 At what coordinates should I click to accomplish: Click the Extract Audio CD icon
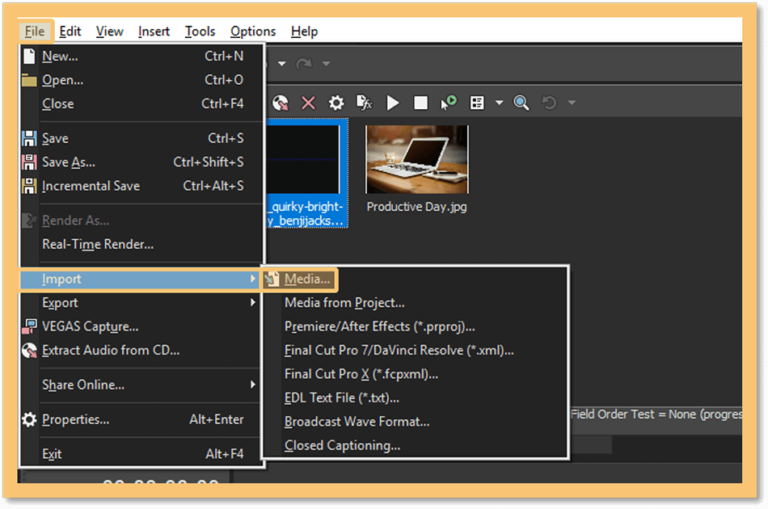(x=29, y=350)
